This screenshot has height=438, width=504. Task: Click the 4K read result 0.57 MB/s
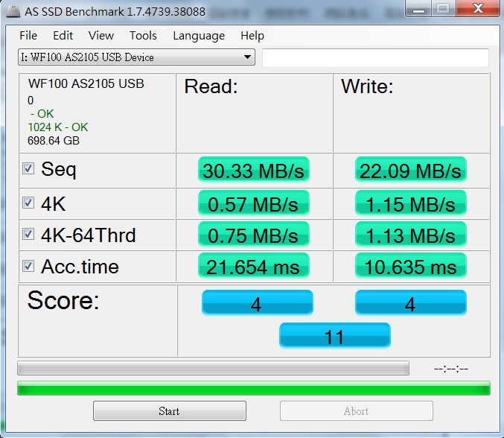tap(254, 203)
